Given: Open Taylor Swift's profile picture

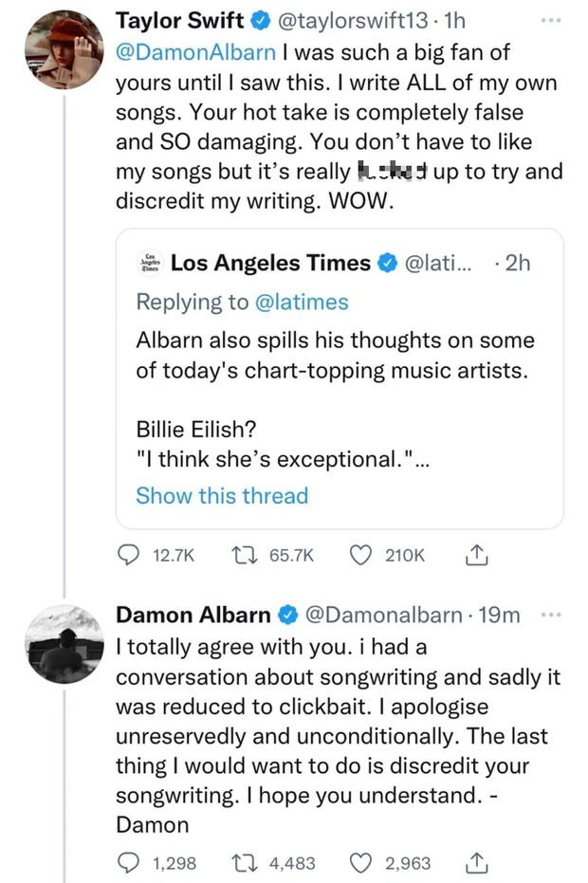Looking at the screenshot, I should pos(63,49).
